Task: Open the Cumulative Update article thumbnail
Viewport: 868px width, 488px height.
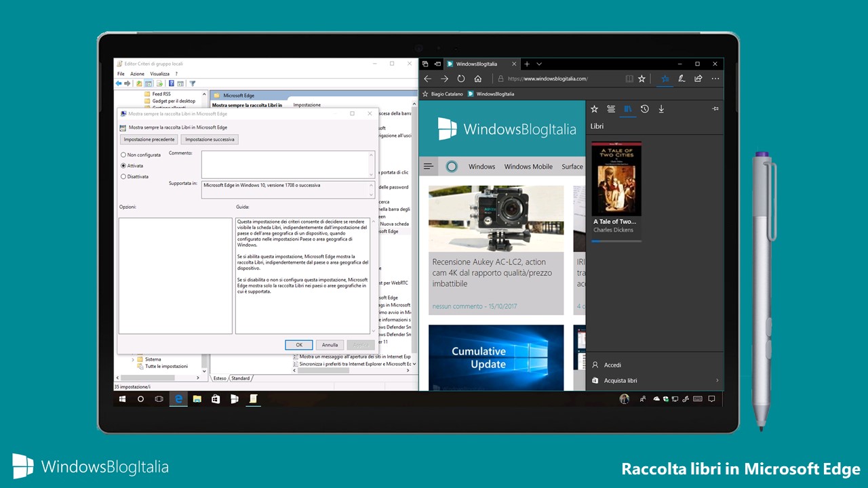Action: click(x=496, y=357)
